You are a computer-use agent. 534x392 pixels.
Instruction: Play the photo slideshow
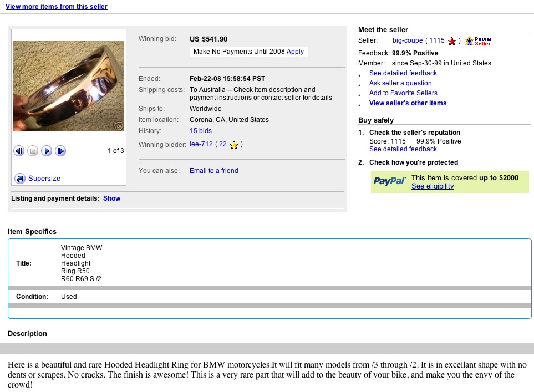47,151
